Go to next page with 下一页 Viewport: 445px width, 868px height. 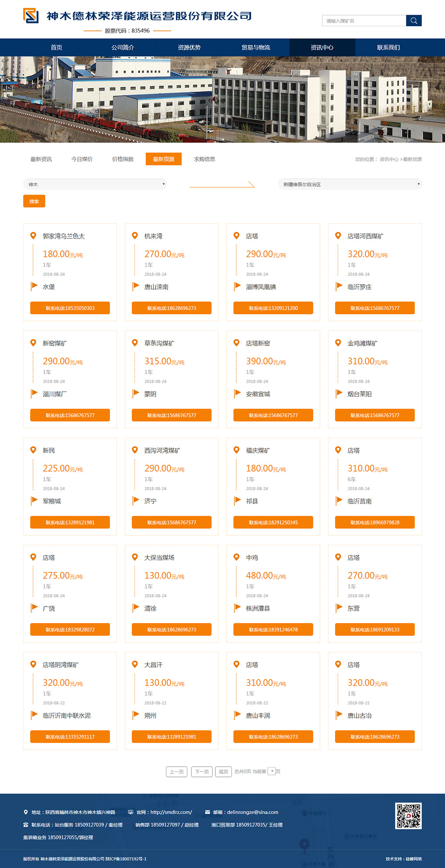[x=202, y=772]
